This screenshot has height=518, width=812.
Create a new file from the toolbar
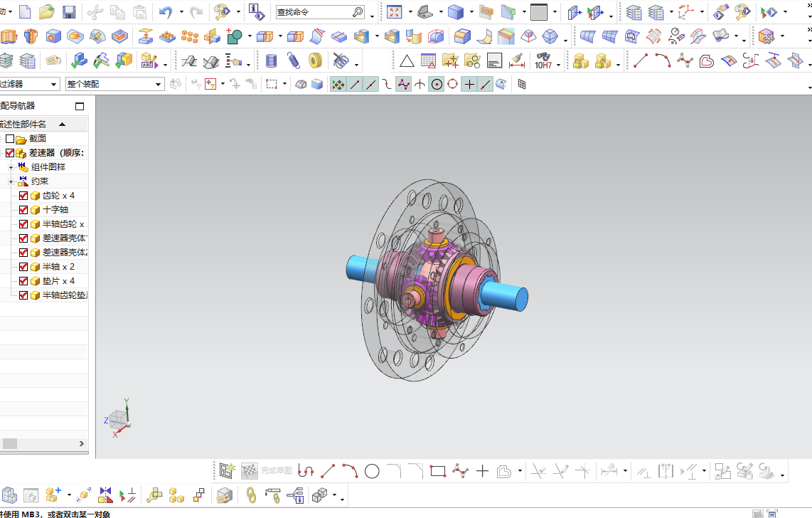pyautogui.click(x=25, y=11)
